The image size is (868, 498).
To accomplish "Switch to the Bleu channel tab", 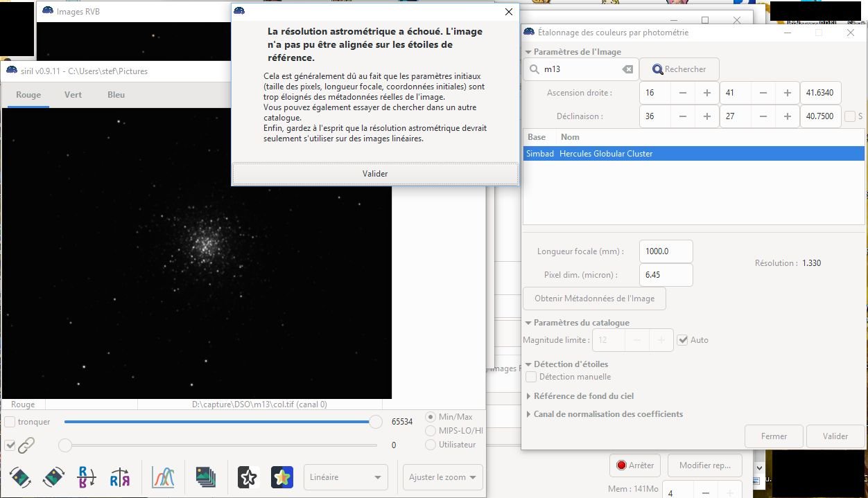I will click(116, 95).
